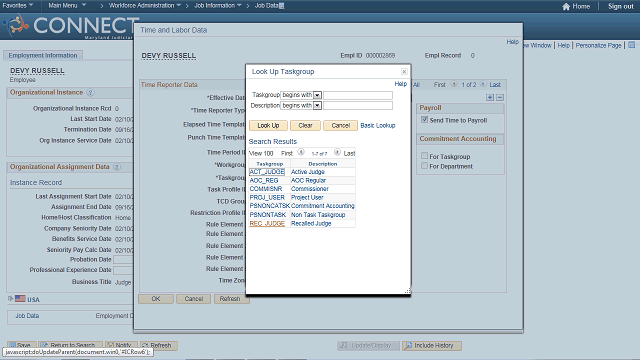Go to previous search results page arrow
This screenshot has height=360, width=640.
tap(301, 153)
